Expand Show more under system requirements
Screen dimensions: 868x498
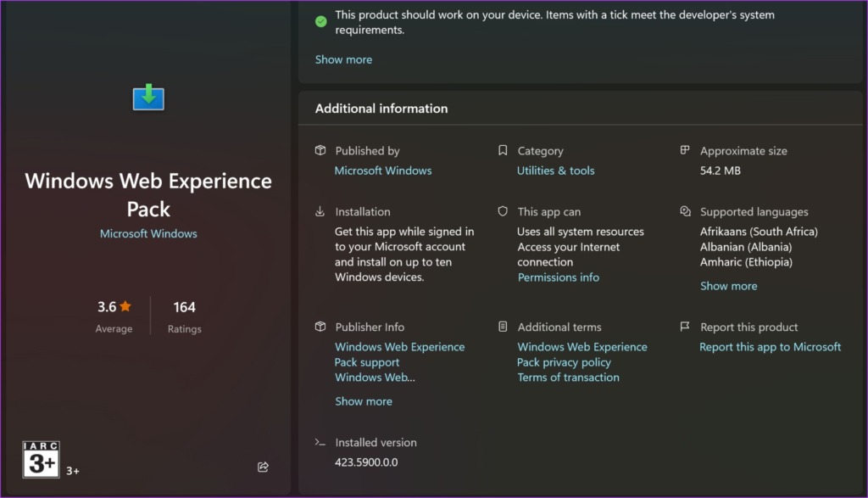point(343,59)
